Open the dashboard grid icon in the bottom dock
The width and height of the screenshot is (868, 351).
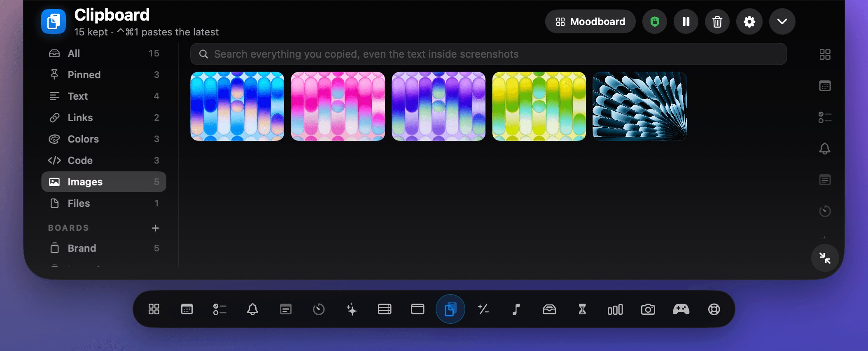coord(154,309)
